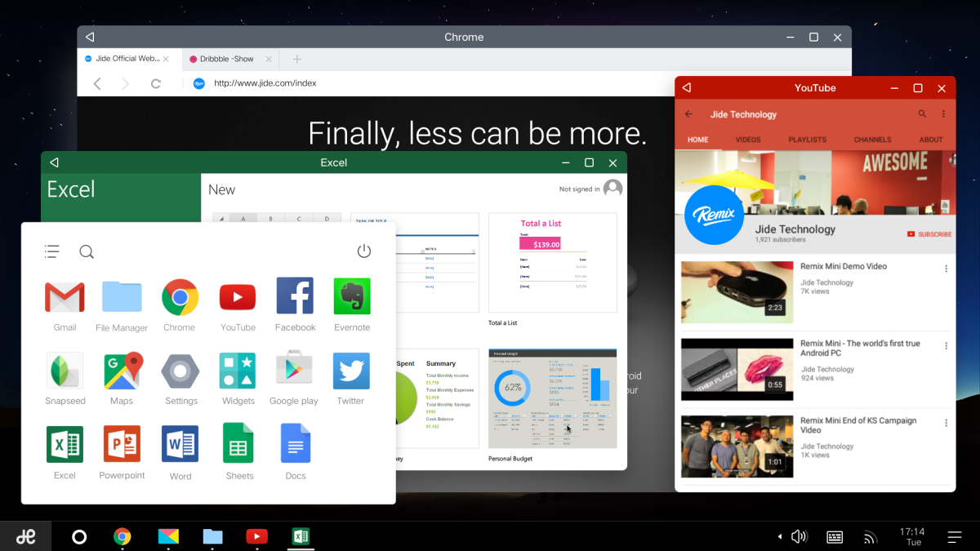Click the keyboard icon in the system tray
Screen dimensions: 980x551
[834, 536]
